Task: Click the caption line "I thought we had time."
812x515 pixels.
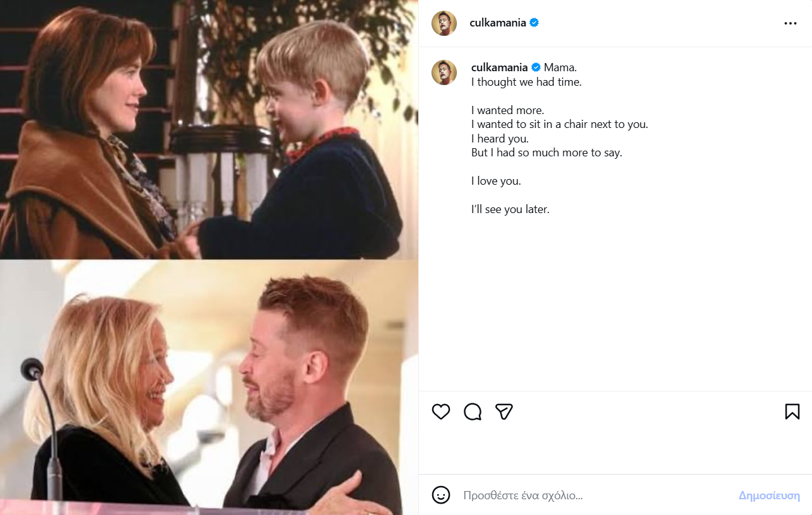Action: point(526,82)
